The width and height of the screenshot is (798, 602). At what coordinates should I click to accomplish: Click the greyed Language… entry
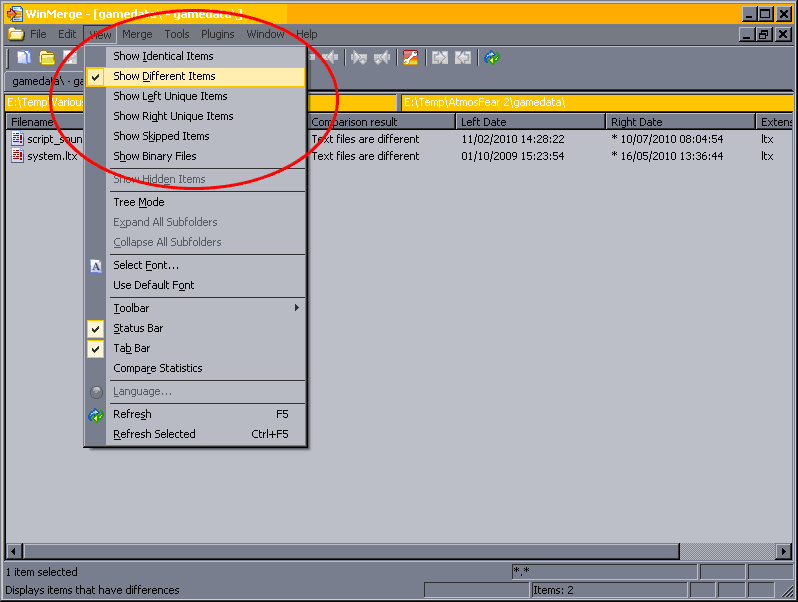pos(195,391)
